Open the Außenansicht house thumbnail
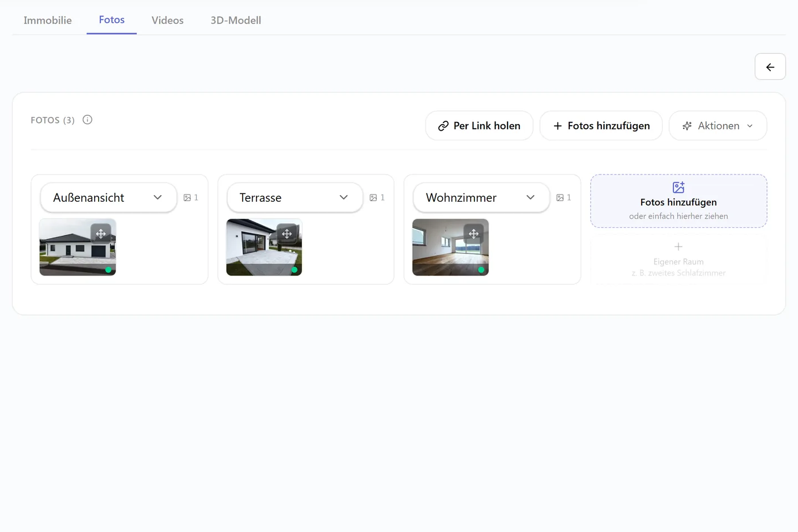This screenshot has height=532, width=798. pyautogui.click(x=78, y=247)
